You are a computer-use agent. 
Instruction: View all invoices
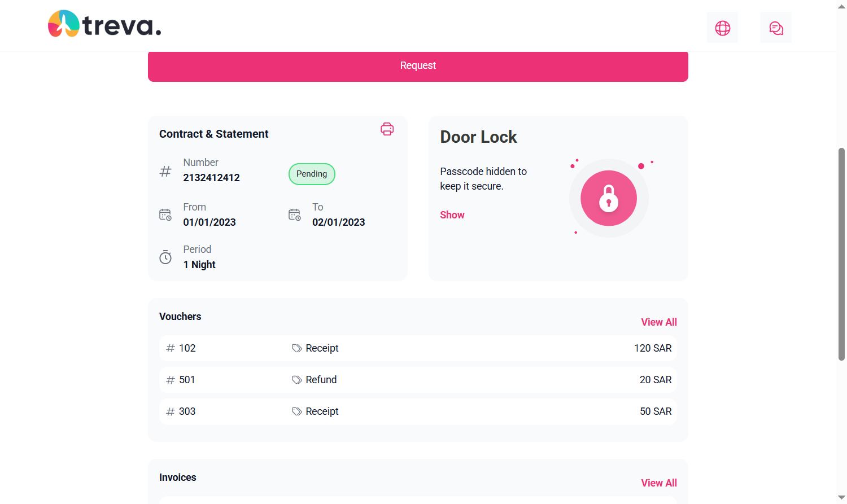coord(658,483)
